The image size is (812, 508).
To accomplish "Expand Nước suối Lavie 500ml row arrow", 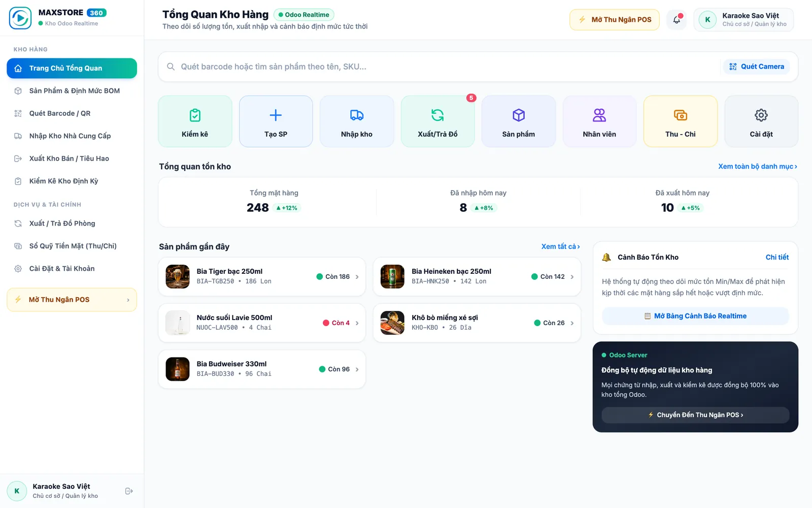I will coord(357,323).
